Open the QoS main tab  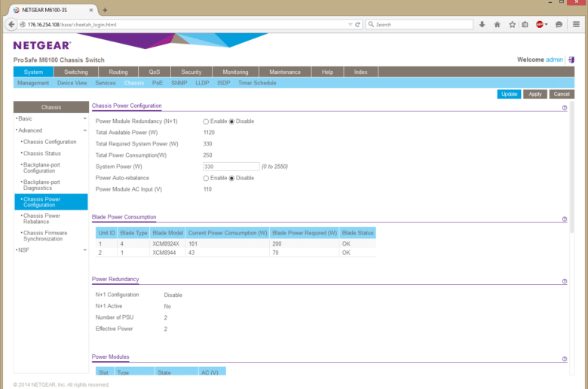click(154, 72)
